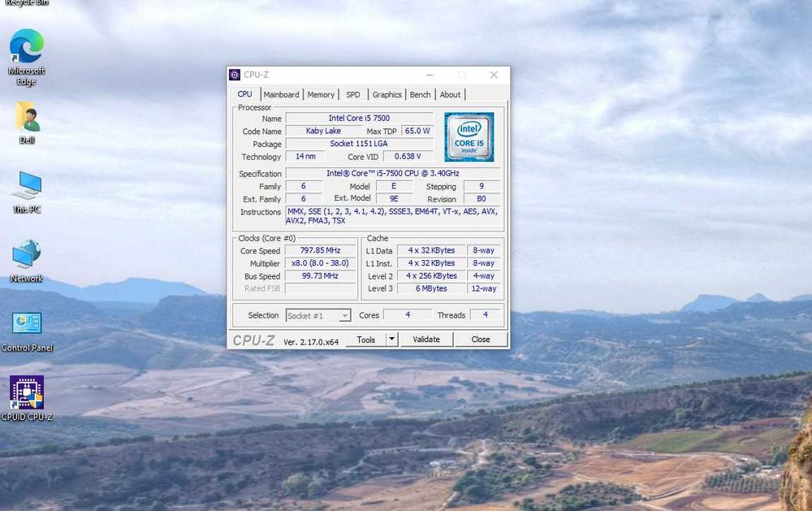Click the L1 Inst. '4 x 32 KBytes' value
The width and height of the screenshot is (812, 511).
pos(431,263)
